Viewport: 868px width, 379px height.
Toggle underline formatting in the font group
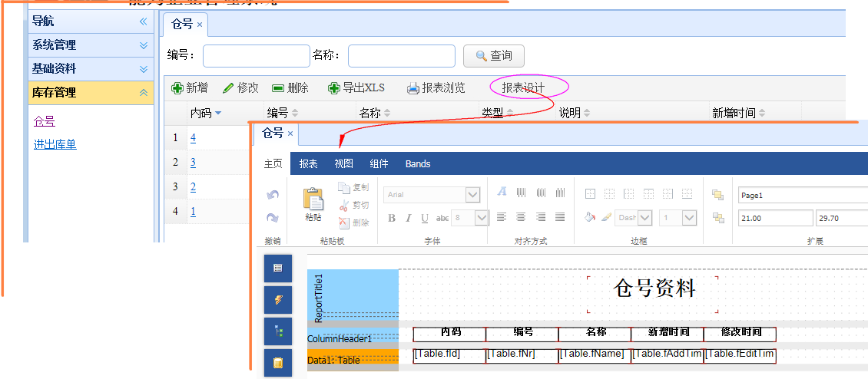coord(425,218)
